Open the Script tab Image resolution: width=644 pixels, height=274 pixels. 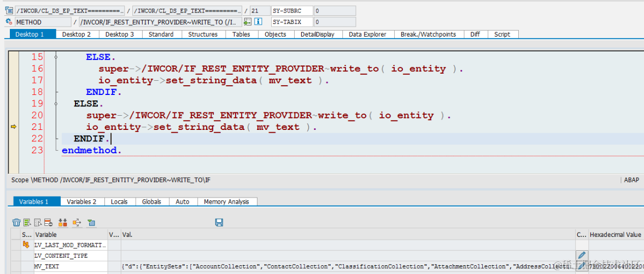(502, 34)
